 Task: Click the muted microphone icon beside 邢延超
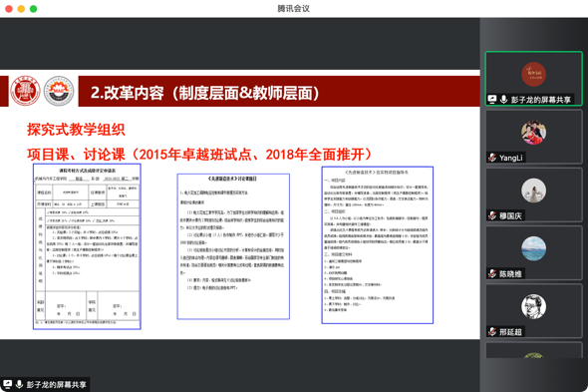pyautogui.click(x=492, y=332)
